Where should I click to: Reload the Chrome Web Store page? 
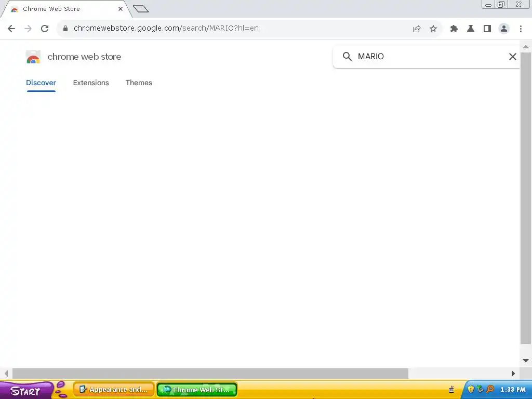(45, 29)
